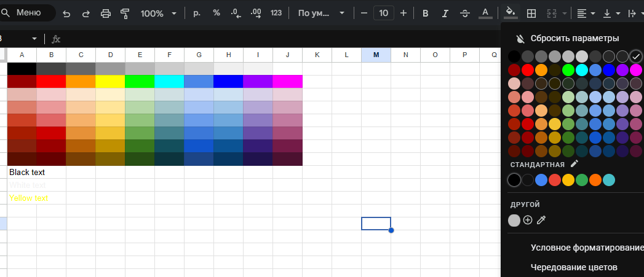Apply percent format with % icon
This screenshot has height=277, width=644.
(217, 13)
